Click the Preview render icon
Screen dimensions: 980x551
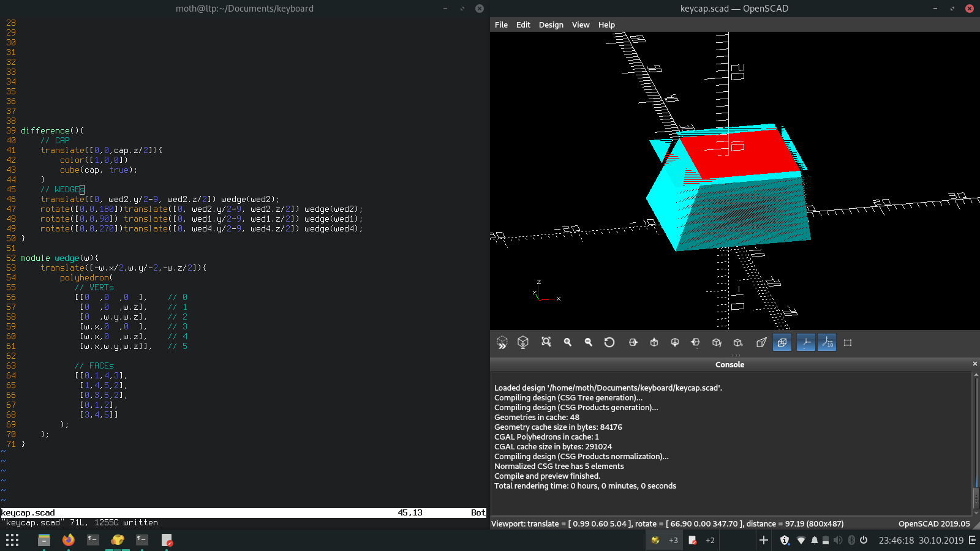502,343
